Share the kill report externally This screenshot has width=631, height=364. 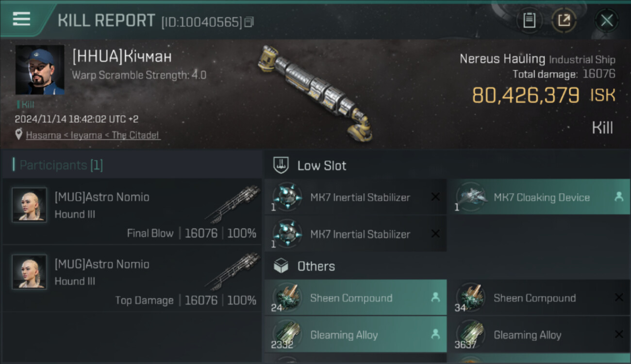(x=564, y=20)
